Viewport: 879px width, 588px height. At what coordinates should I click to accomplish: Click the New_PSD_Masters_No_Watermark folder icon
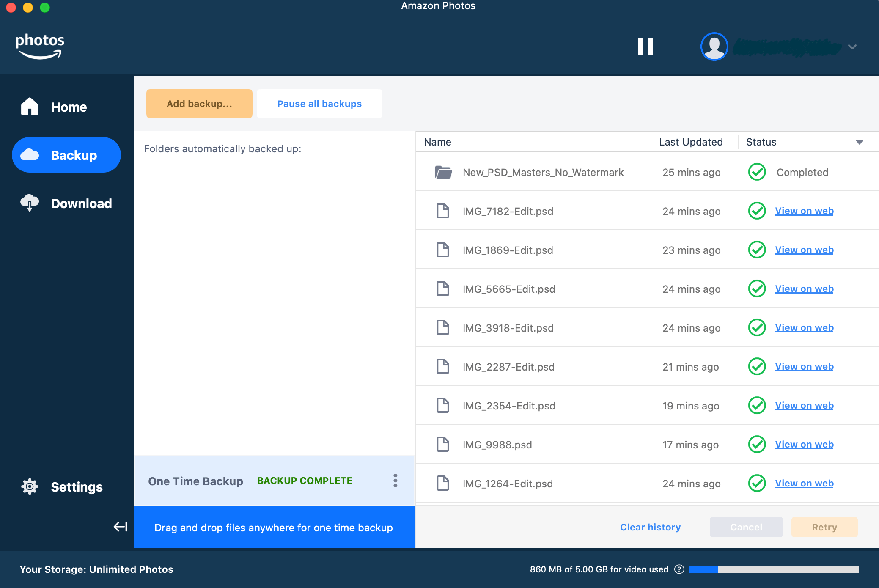point(443,172)
